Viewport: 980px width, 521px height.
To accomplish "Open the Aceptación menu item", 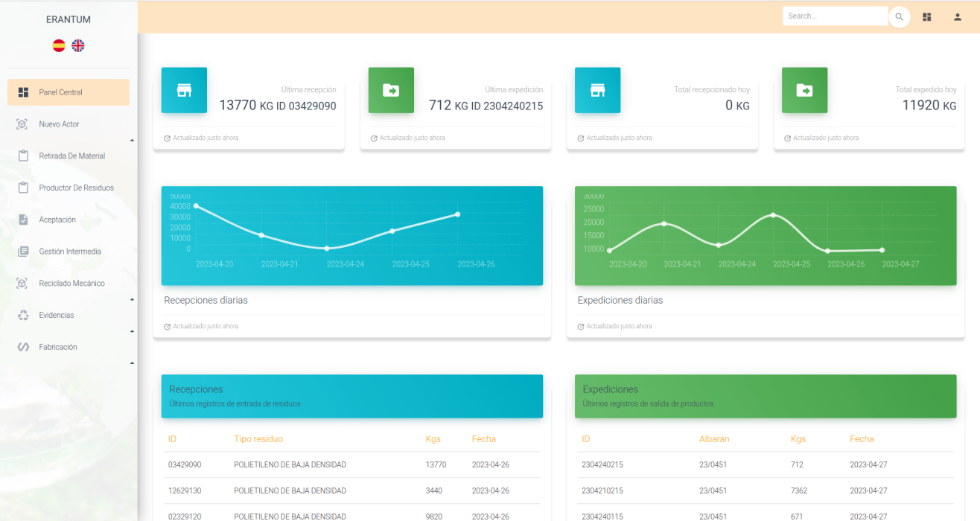I will [57, 220].
